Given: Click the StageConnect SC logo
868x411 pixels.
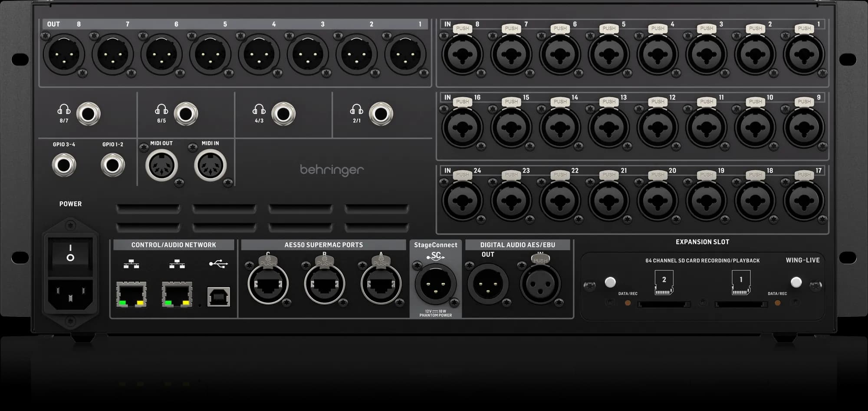Looking at the screenshot, I should [435, 256].
